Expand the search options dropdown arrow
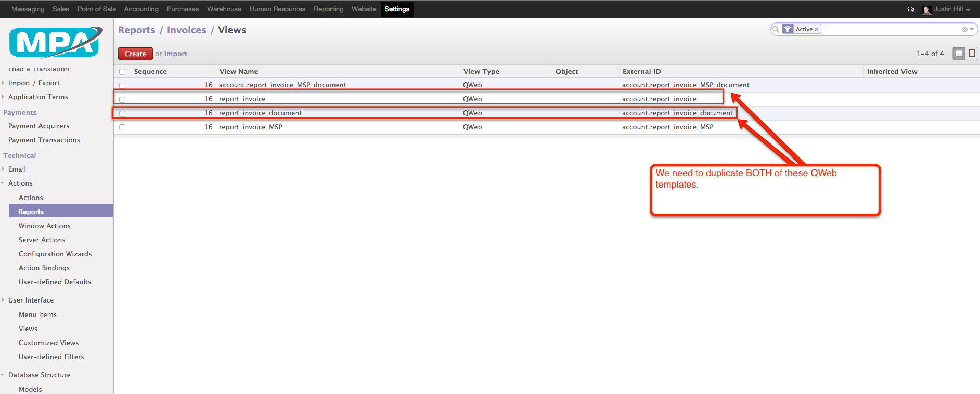980x394 pixels. [x=972, y=30]
